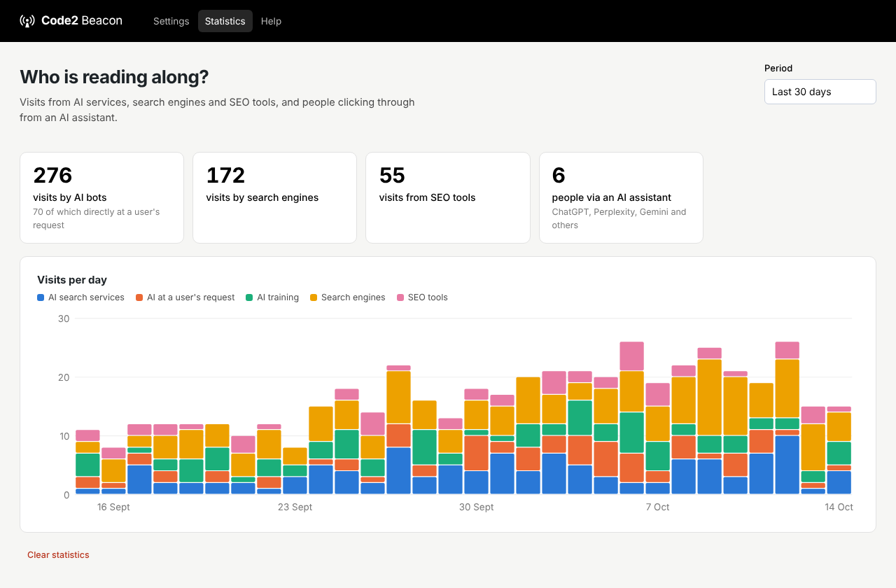Open the Period dropdown showing Last 30 days
Viewport: 896px width, 588px height.
point(820,92)
